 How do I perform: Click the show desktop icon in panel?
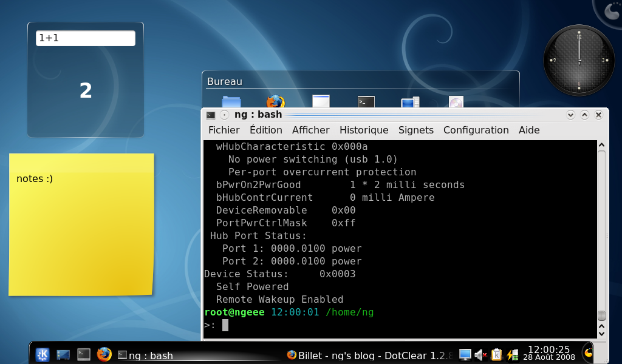[x=63, y=354]
